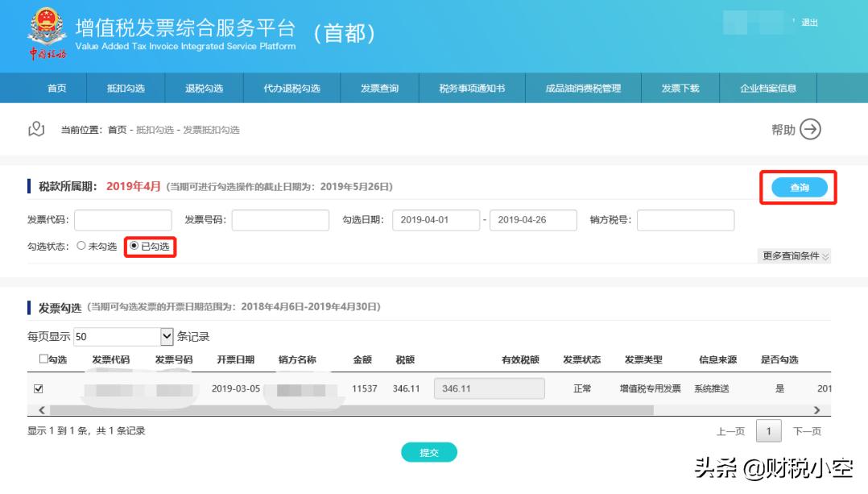Open help via the 帮助 arrow icon
The image size is (868, 494).
pyautogui.click(x=810, y=128)
